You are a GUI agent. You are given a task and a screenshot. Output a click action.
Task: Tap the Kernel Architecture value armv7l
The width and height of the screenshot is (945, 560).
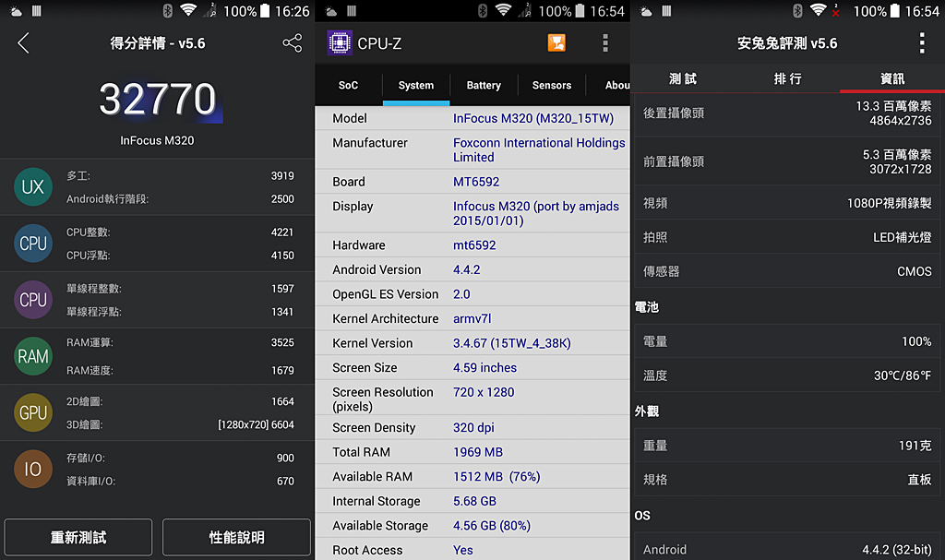point(472,318)
